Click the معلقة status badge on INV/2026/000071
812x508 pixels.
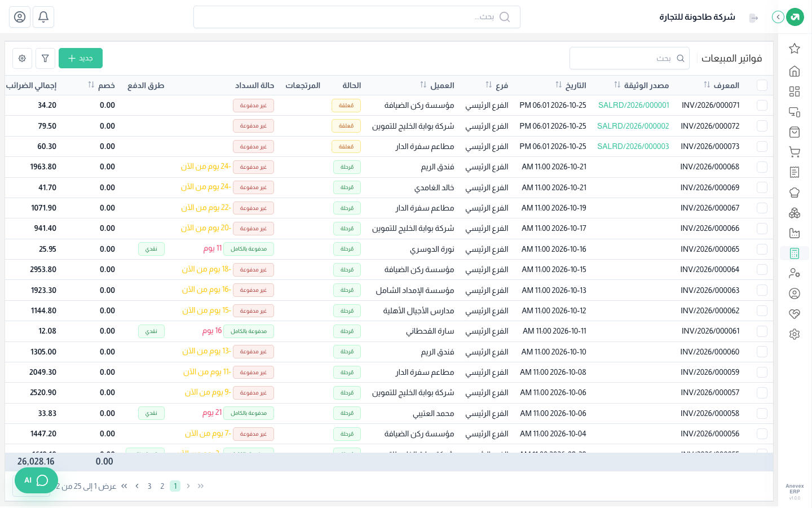pyautogui.click(x=346, y=106)
